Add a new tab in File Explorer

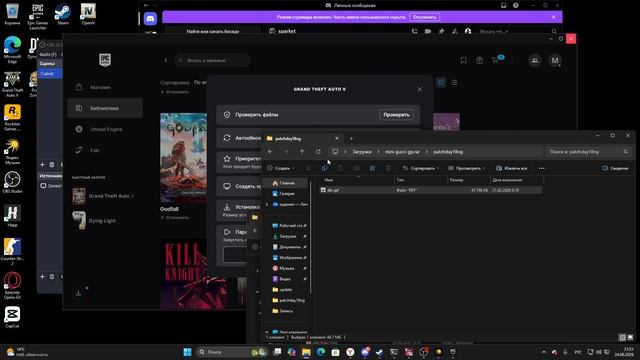pos(351,139)
